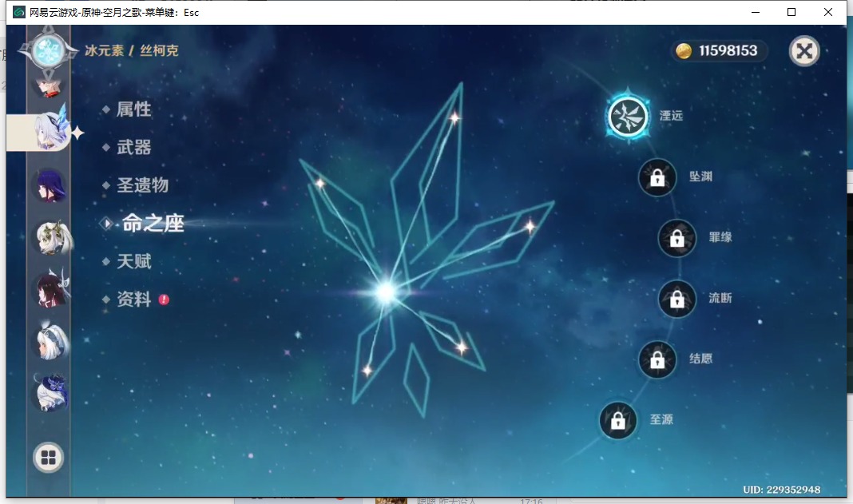The width and height of the screenshot is (853, 504).
Task: Click the Cryo element emblem icon
Action: pyautogui.click(x=49, y=51)
